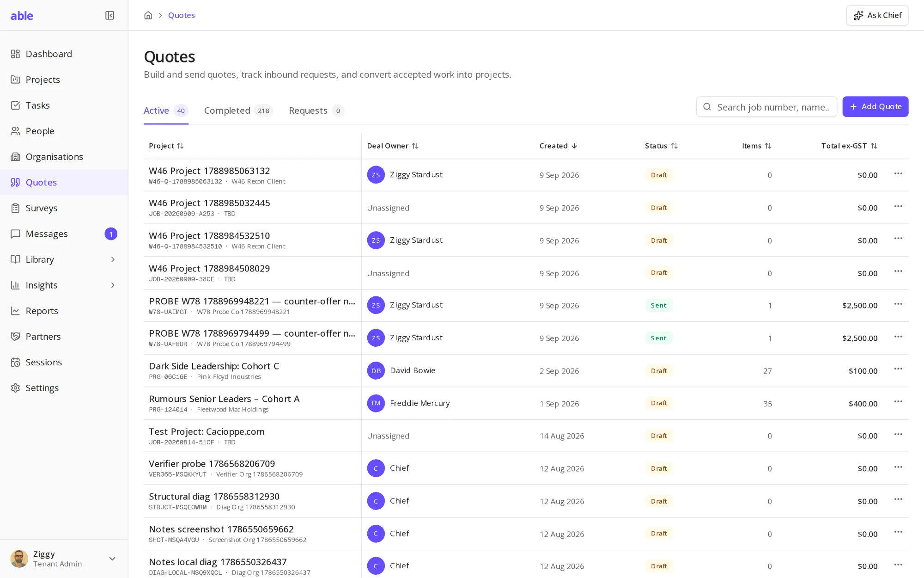Image resolution: width=924 pixels, height=578 pixels.
Task: Open Settings from sidebar
Action: (x=64, y=388)
